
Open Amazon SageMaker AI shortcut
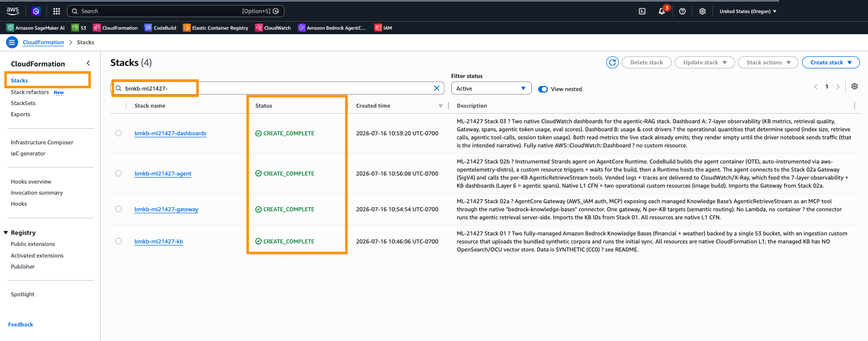point(36,28)
